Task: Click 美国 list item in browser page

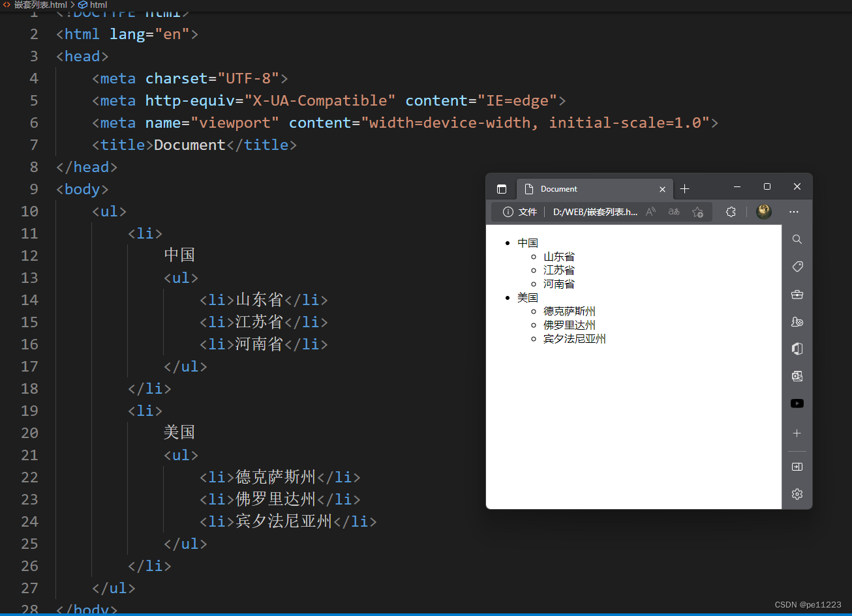Action: tap(528, 298)
